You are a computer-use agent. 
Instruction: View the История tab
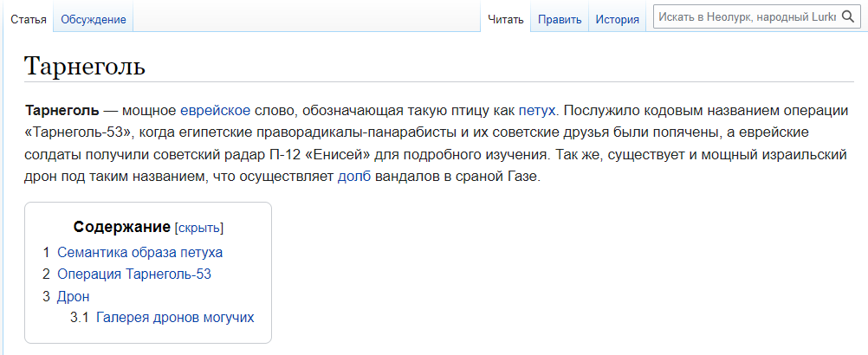point(618,19)
